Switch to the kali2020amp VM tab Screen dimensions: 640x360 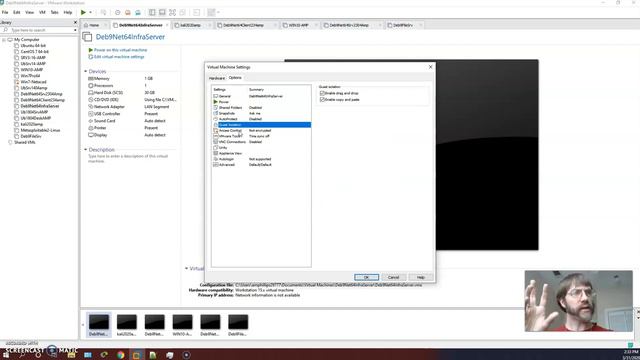pos(190,25)
